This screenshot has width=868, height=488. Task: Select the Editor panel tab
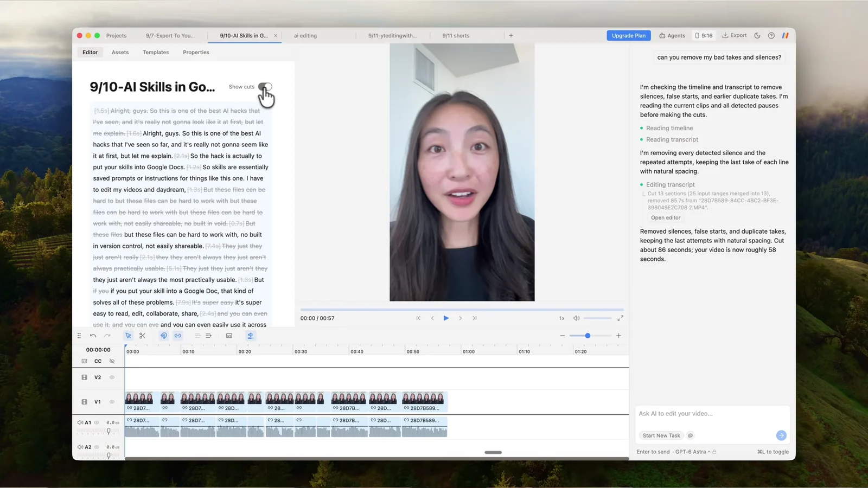(x=90, y=53)
